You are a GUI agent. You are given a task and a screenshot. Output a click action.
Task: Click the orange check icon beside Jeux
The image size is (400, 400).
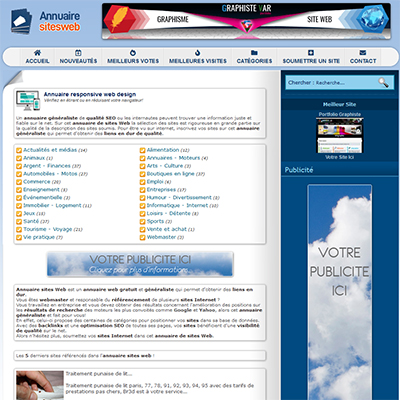click(x=19, y=214)
